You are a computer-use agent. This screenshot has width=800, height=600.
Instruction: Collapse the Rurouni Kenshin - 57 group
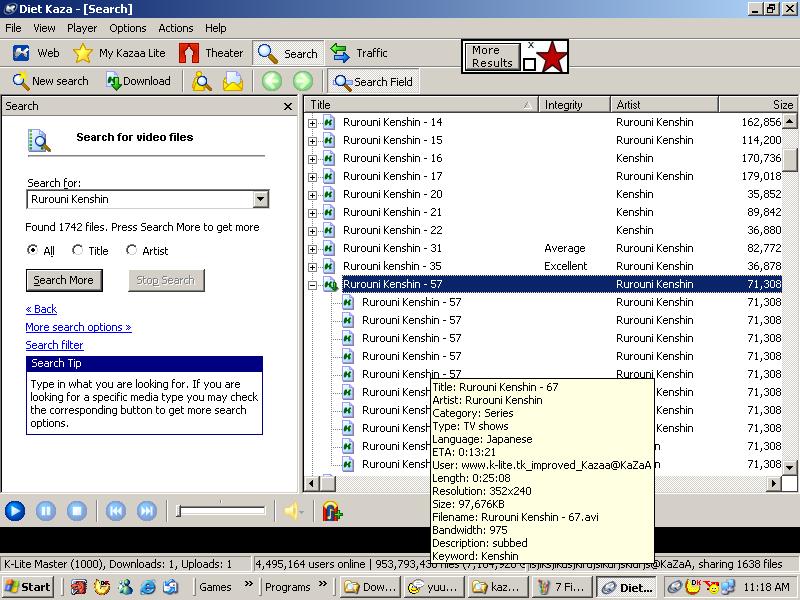point(312,285)
